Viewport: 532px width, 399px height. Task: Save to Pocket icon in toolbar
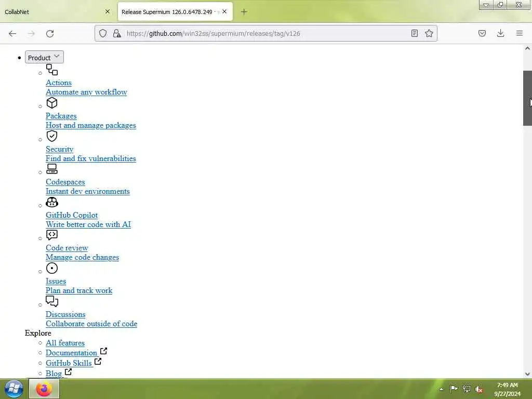[x=482, y=33]
